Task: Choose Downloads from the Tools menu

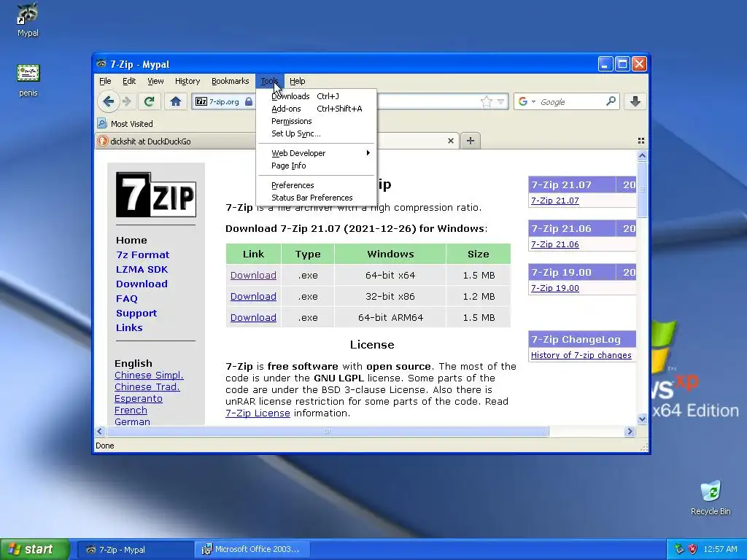Action: [x=316, y=96]
